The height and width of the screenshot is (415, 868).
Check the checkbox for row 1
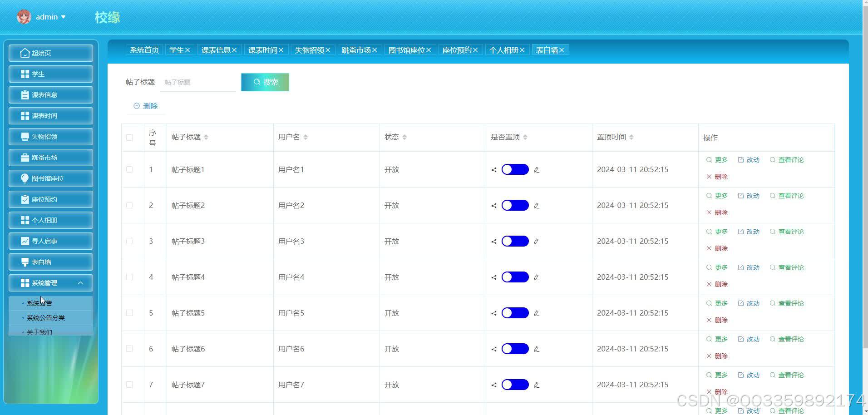(129, 169)
